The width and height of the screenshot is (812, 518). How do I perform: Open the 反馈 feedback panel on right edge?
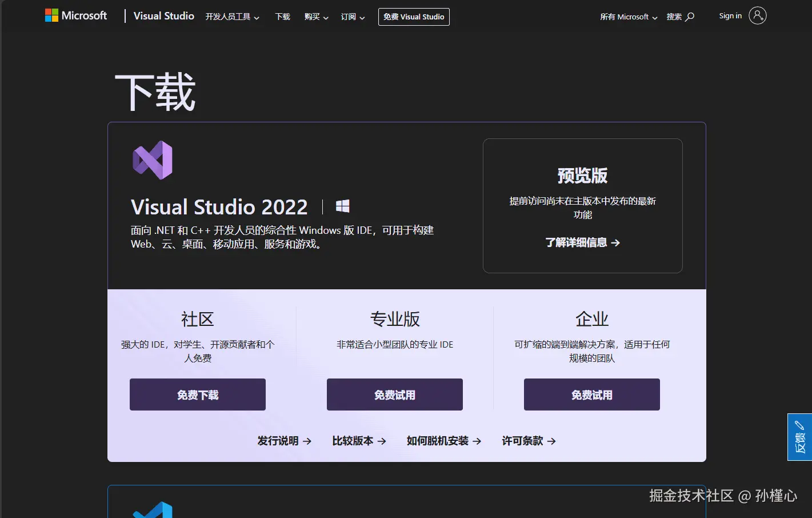[x=799, y=437]
